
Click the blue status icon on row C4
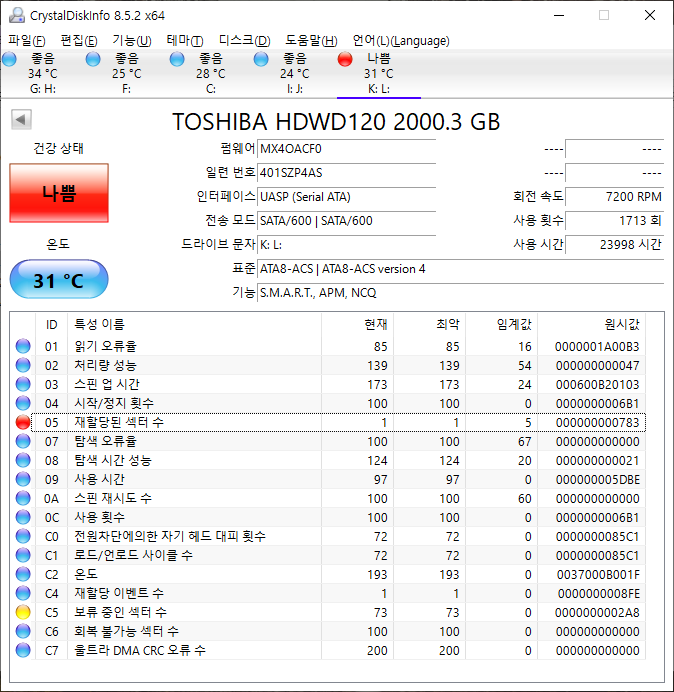click(23, 593)
